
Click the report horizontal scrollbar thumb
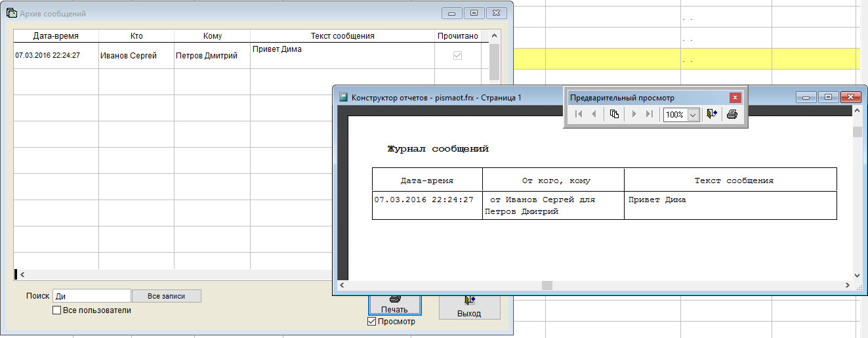pos(547,285)
